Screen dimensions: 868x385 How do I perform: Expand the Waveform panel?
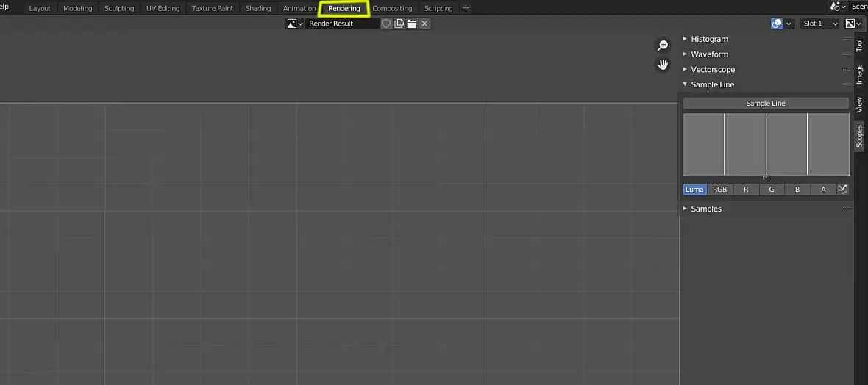[709, 54]
